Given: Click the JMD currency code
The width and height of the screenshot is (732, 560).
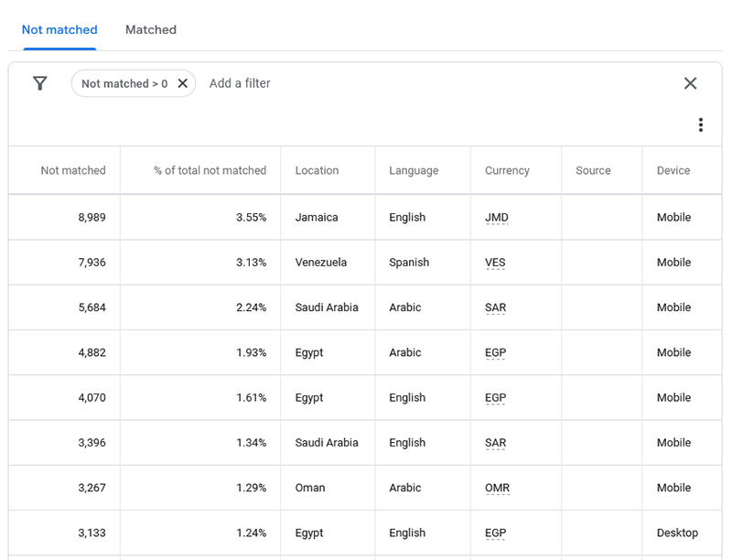Looking at the screenshot, I should click(x=497, y=218).
